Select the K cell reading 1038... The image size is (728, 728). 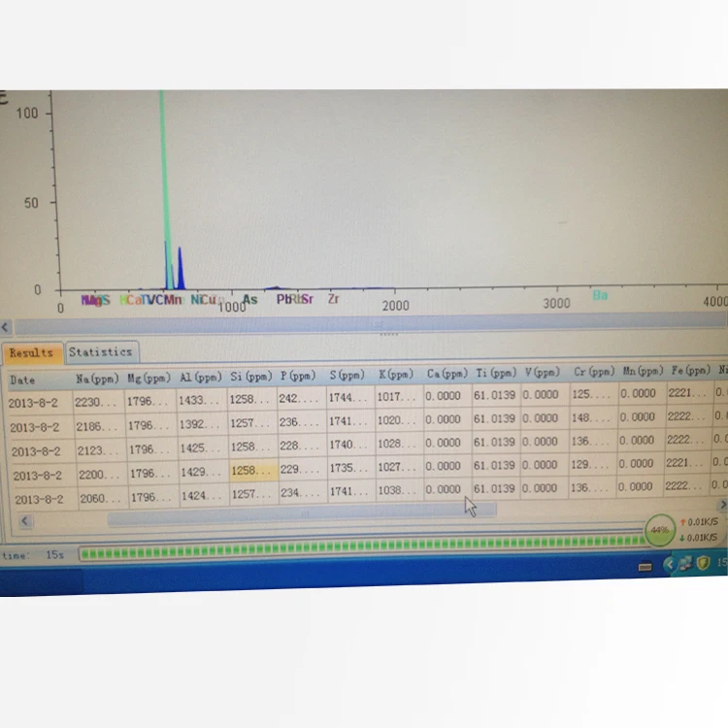coord(400,490)
